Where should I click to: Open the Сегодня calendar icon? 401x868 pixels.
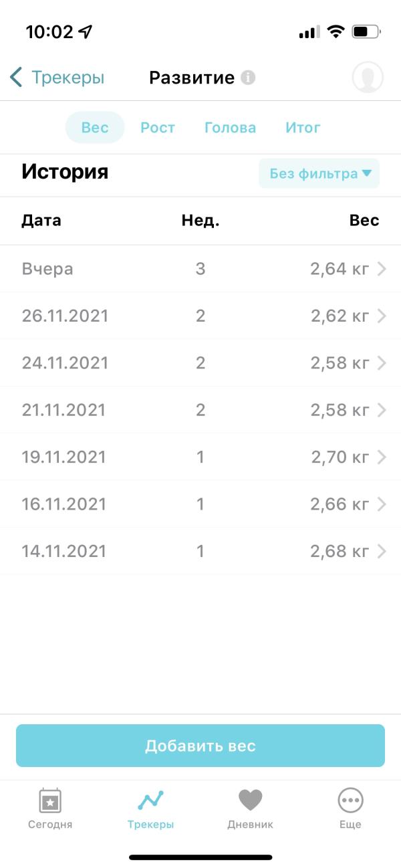tap(50, 800)
